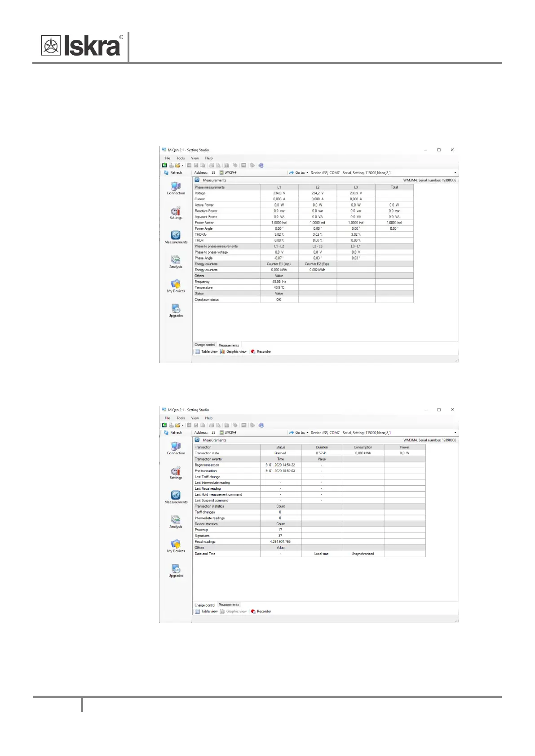Select Measurements in the lower window sidebar
The width and height of the screenshot is (535, 756).
click(176, 497)
